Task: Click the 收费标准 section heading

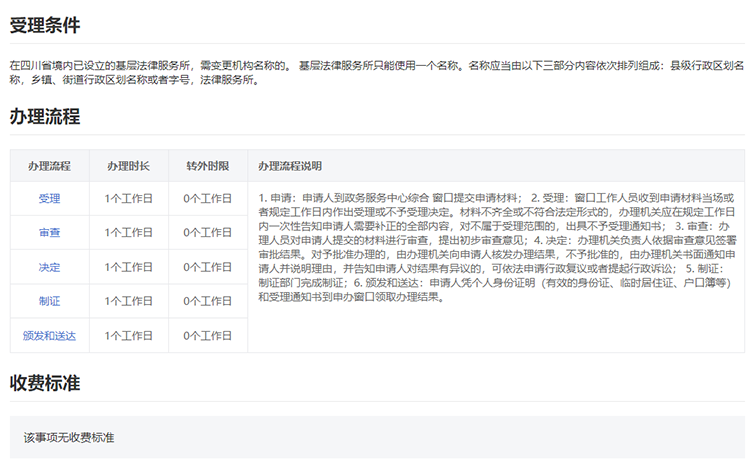Action: pos(45,384)
